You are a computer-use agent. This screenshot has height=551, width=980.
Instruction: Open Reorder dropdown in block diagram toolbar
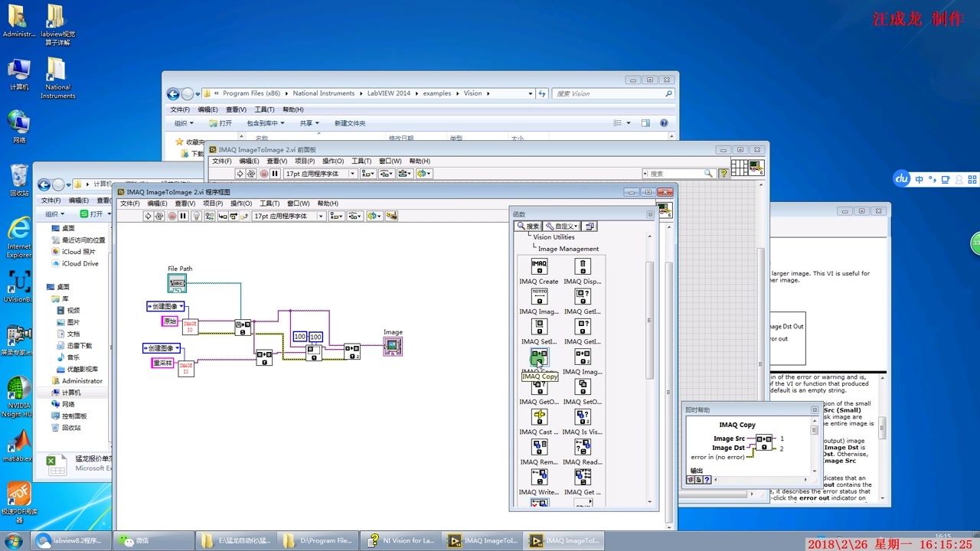coord(374,217)
